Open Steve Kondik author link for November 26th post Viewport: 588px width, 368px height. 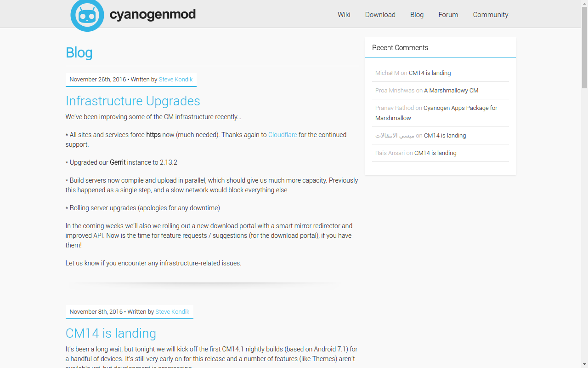pos(176,80)
